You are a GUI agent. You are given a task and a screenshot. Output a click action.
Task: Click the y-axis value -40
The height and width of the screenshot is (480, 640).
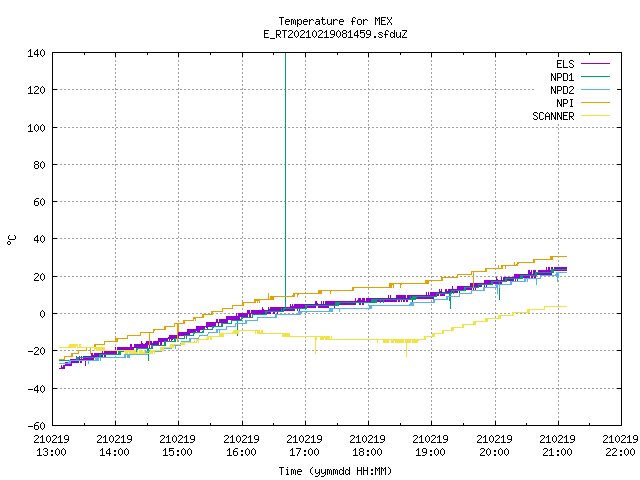(36, 389)
